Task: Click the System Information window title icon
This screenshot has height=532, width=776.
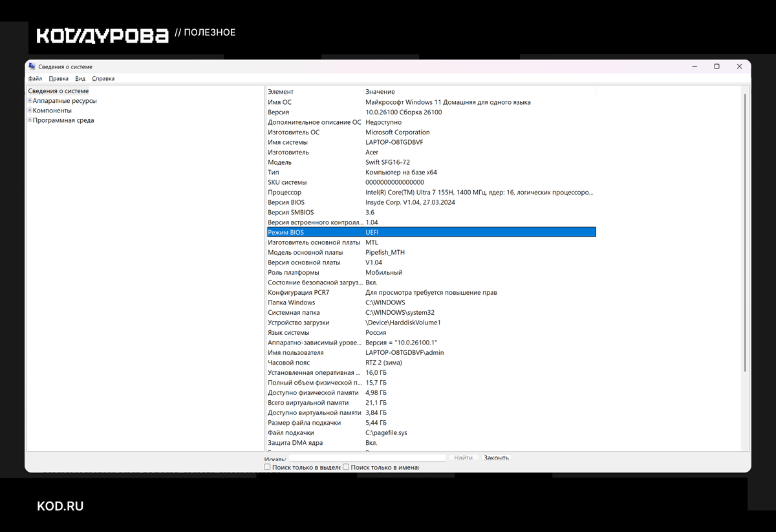Action: pyautogui.click(x=32, y=66)
